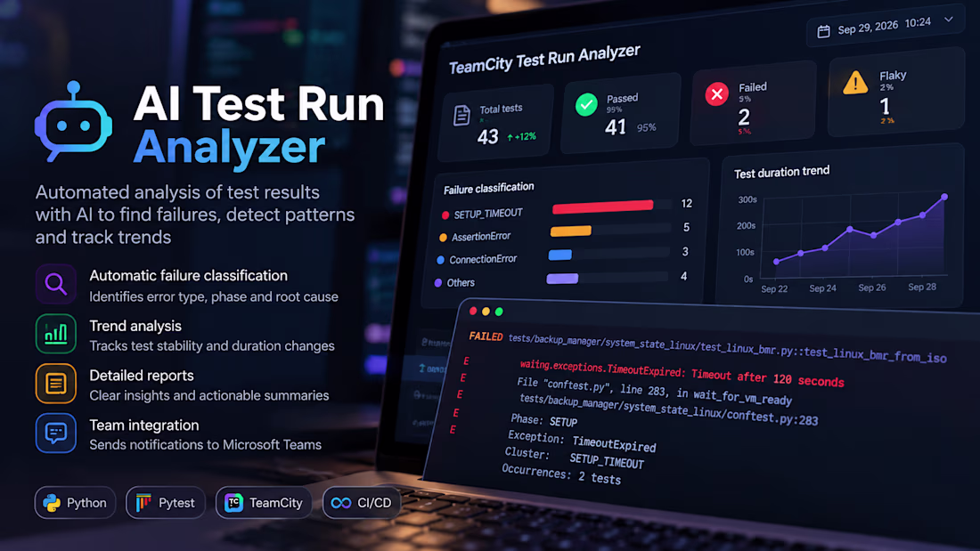Click the "Test duration trend" panel heading

(x=782, y=172)
